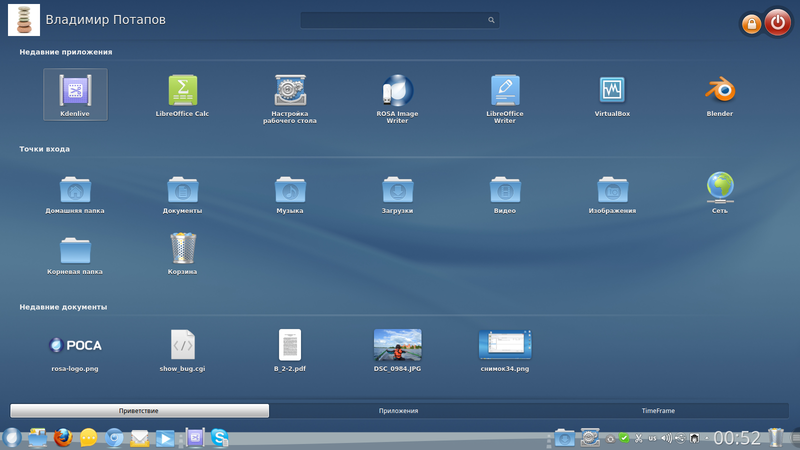Select the Kdenlive taskbar entry
The height and width of the screenshot is (450, 800).
pos(195,437)
